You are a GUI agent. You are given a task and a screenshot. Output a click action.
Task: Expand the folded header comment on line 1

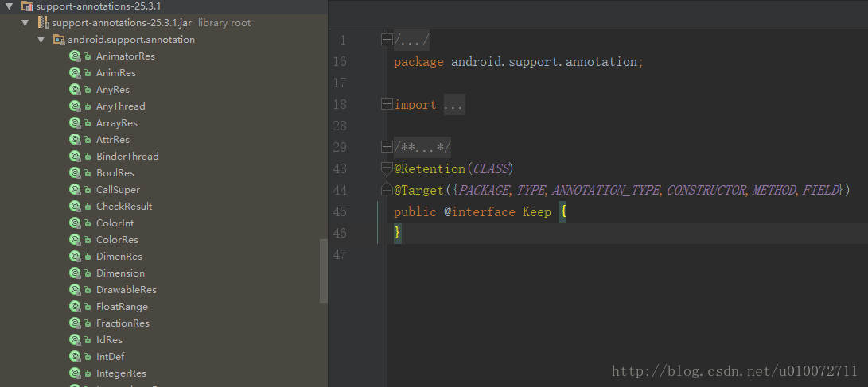click(x=387, y=40)
